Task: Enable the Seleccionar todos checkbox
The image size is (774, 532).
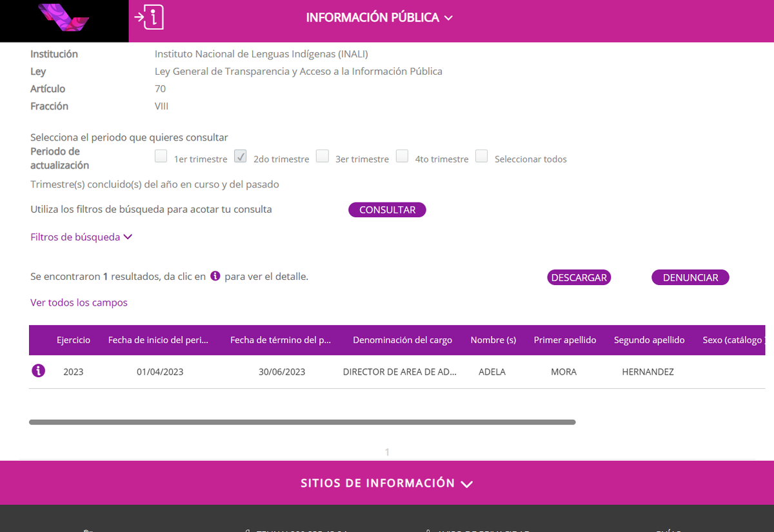Action: coord(481,156)
